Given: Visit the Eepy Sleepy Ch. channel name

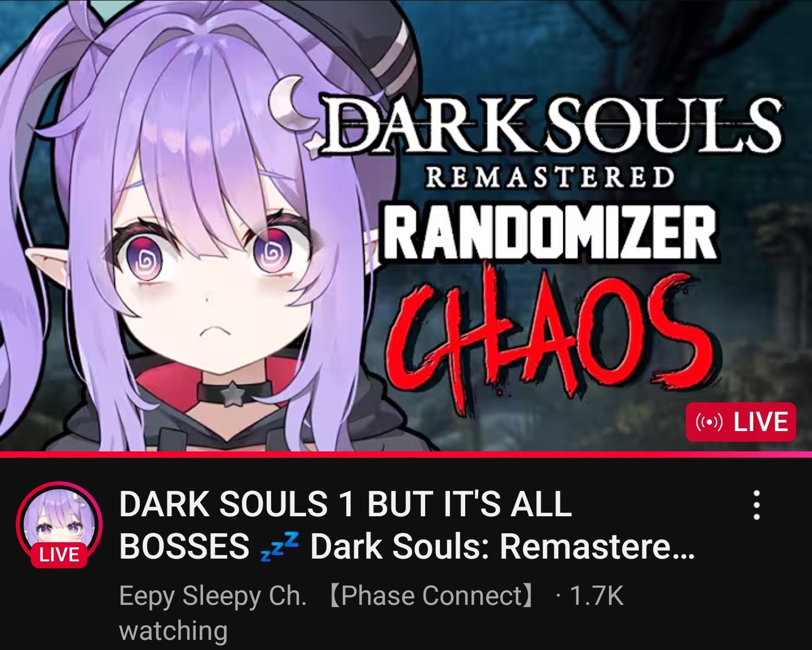Looking at the screenshot, I should pos(213,596).
